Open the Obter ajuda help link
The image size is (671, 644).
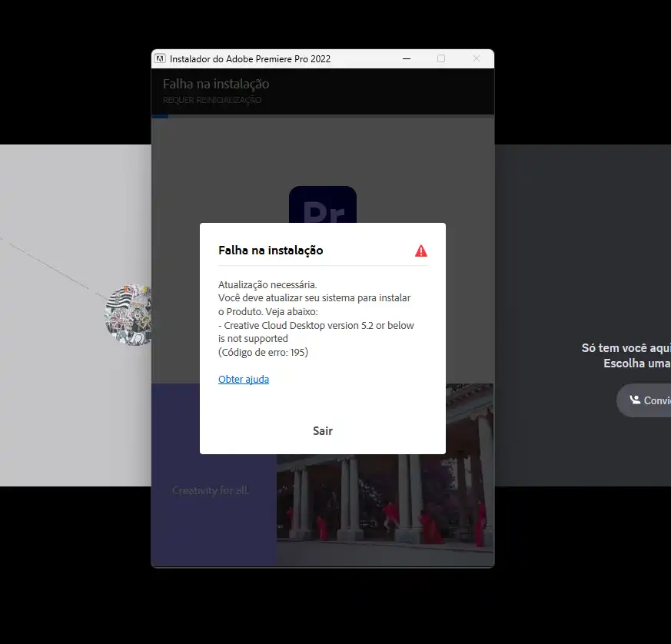coord(244,380)
